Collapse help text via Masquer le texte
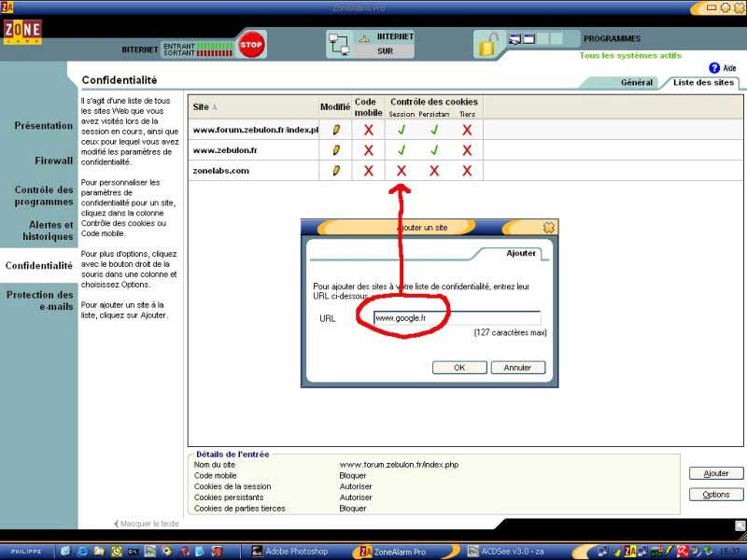747x560 pixels. pos(147,524)
